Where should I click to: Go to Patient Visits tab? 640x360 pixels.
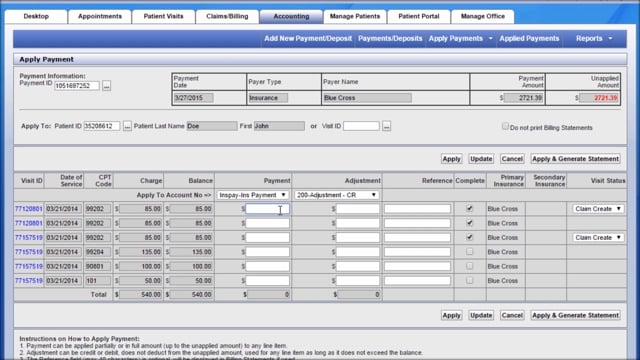[x=163, y=16]
